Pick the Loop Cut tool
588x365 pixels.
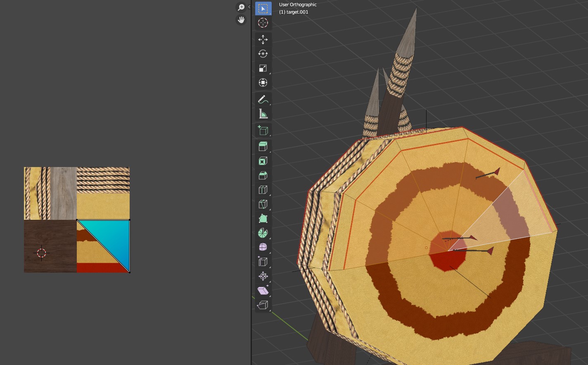coord(263,190)
